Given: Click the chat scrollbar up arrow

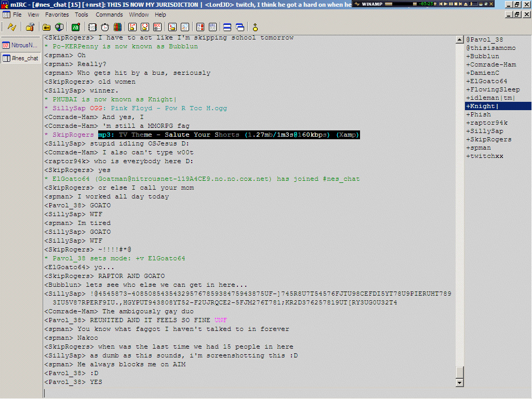Looking at the screenshot, I should 459,39.
